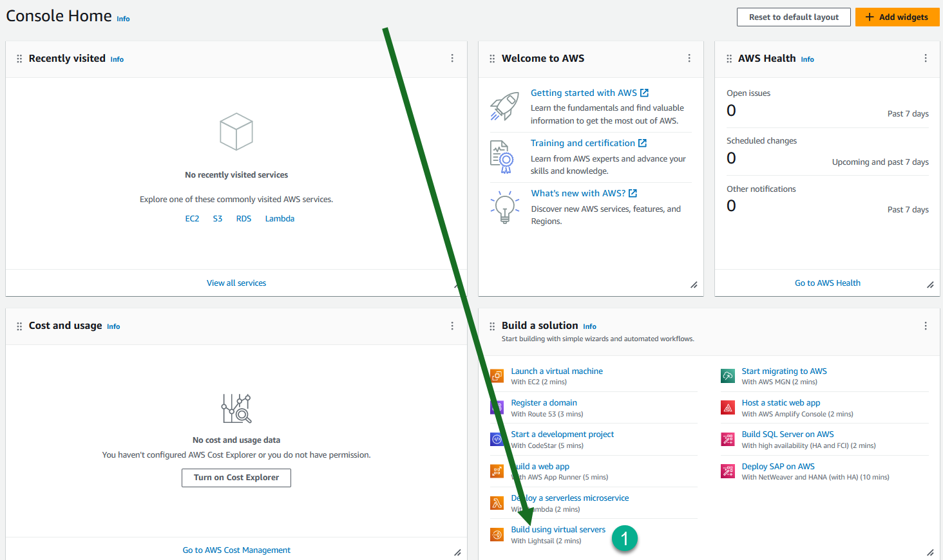
Task: Click the Other notifications label
Action: click(x=761, y=189)
